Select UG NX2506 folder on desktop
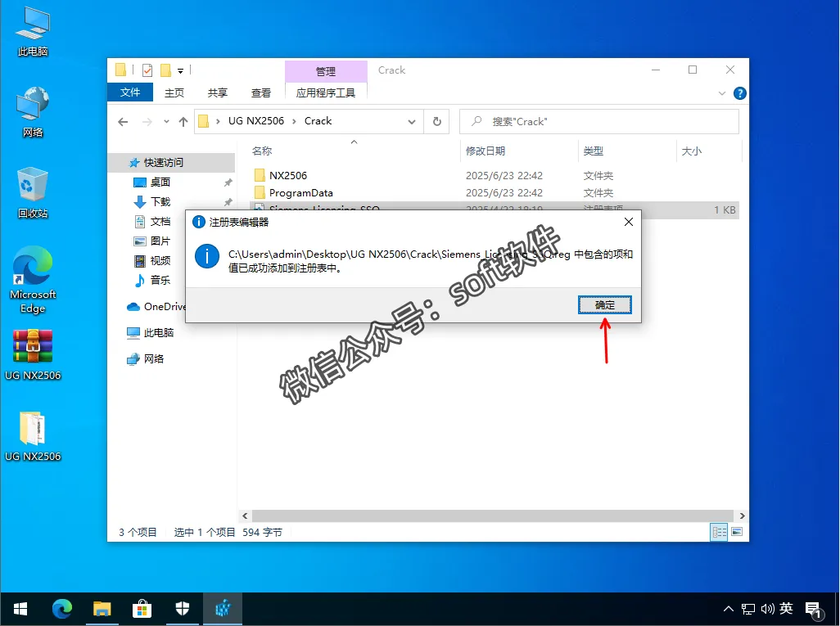The height and width of the screenshot is (626, 840). pos(33,436)
